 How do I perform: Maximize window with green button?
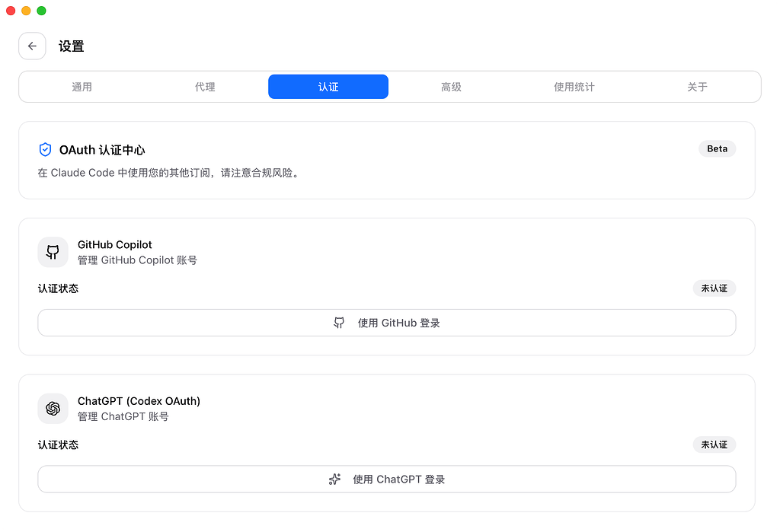(x=42, y=11)
